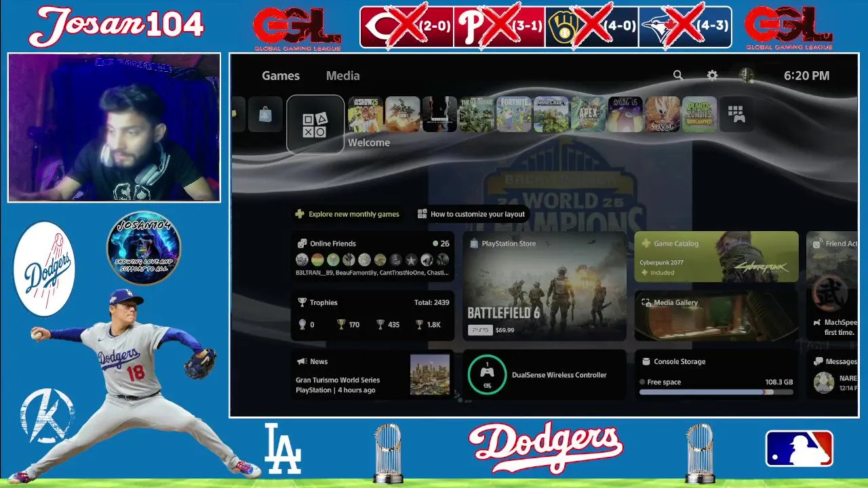Open the Trophies widget
The height and width of the screenshot is (488, 868).
click(373, 315)
